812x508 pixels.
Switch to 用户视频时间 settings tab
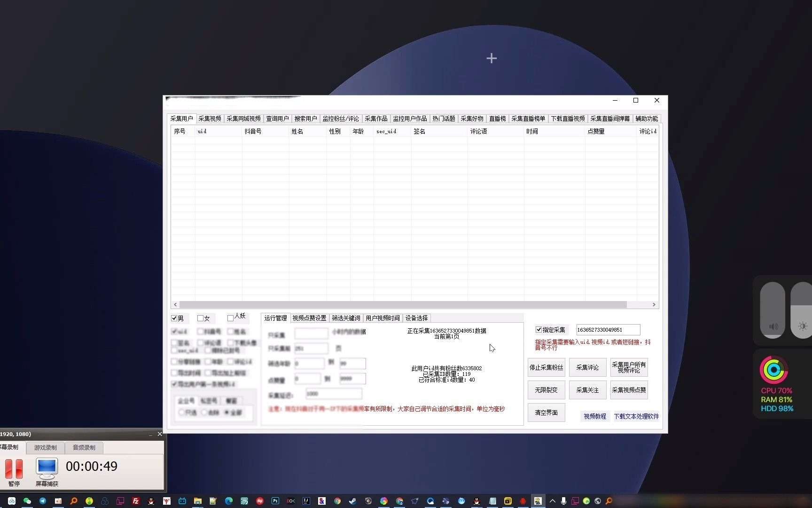point(383,318)
